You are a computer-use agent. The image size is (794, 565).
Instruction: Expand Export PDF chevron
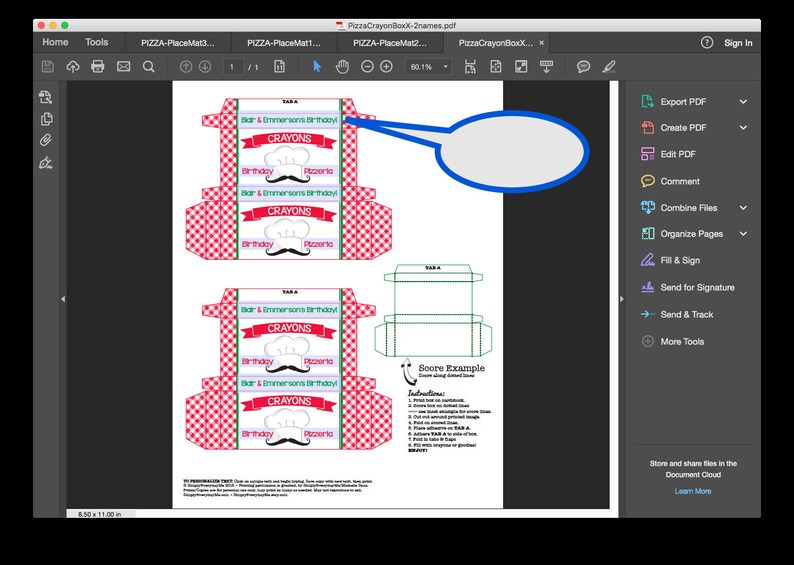[x=743, y=101]
